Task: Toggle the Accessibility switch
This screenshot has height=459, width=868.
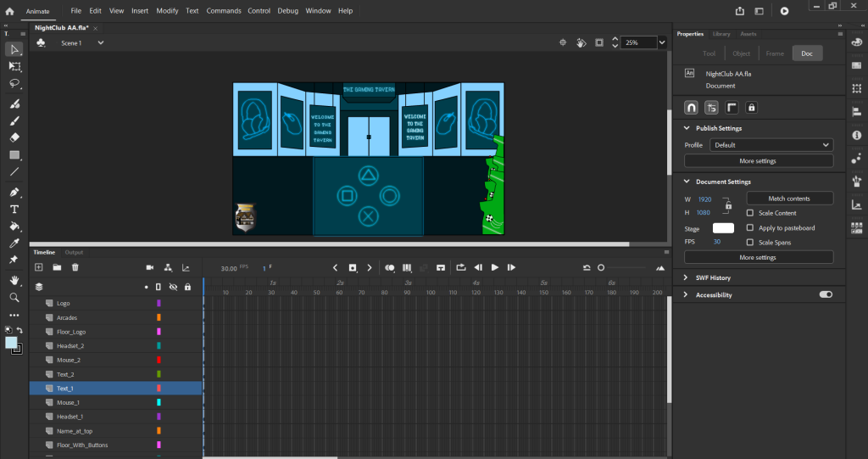Action: pos(826,294)
